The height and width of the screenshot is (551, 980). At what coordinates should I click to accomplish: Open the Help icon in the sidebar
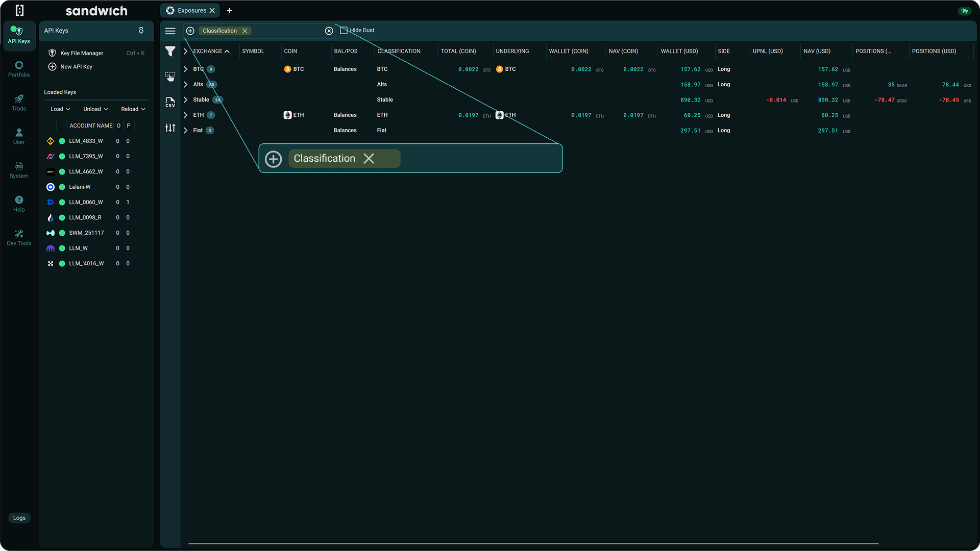[x=19, y=202]
